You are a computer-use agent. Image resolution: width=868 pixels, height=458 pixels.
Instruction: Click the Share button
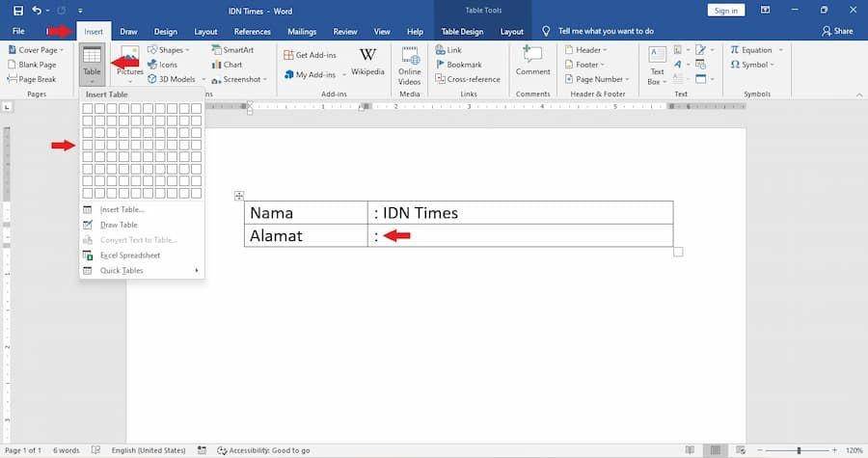pyautogui.click(x=837, y=31)
